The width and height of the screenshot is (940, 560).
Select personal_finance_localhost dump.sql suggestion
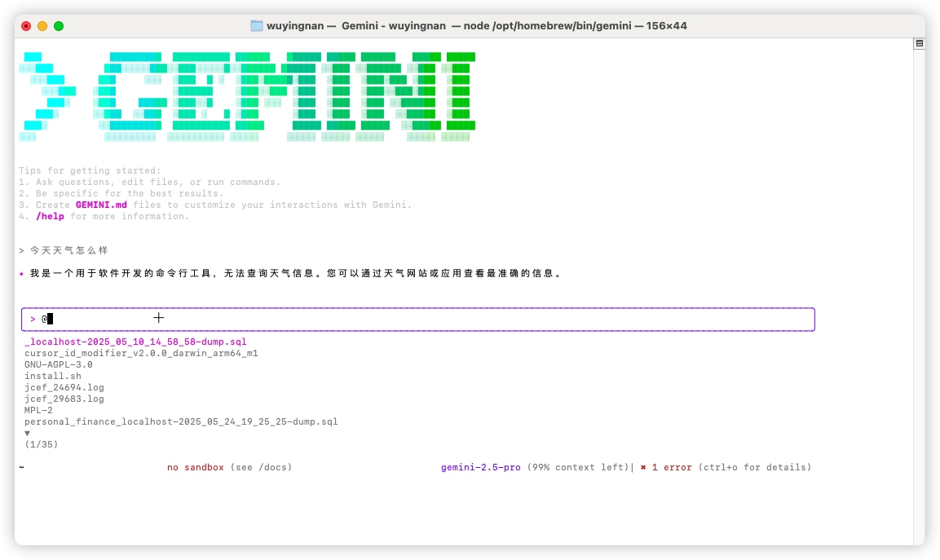coord(181,421)
